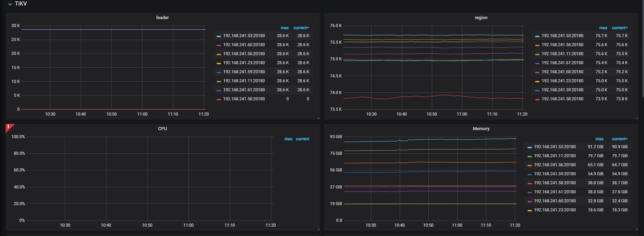Toggle 192.168.241.58:20180 series in leader legend
This screenshot has width=644, height=236.
(244, 99)
